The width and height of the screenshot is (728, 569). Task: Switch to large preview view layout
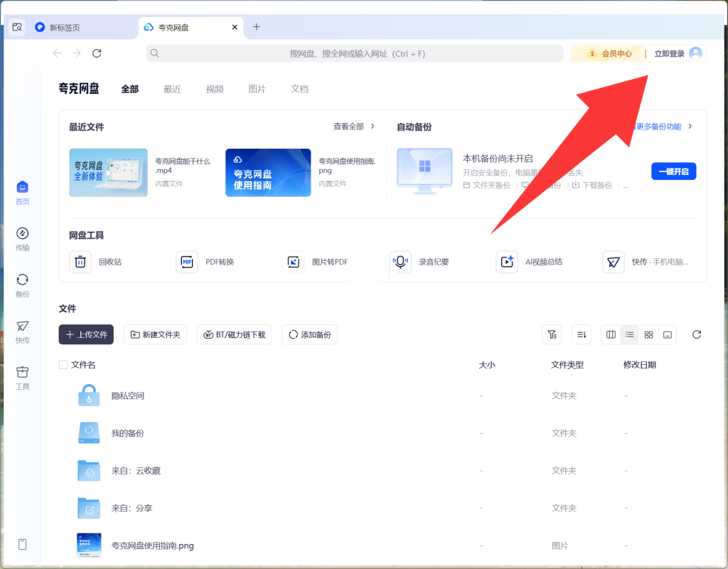pyautogui.click(x=667, y=334)
